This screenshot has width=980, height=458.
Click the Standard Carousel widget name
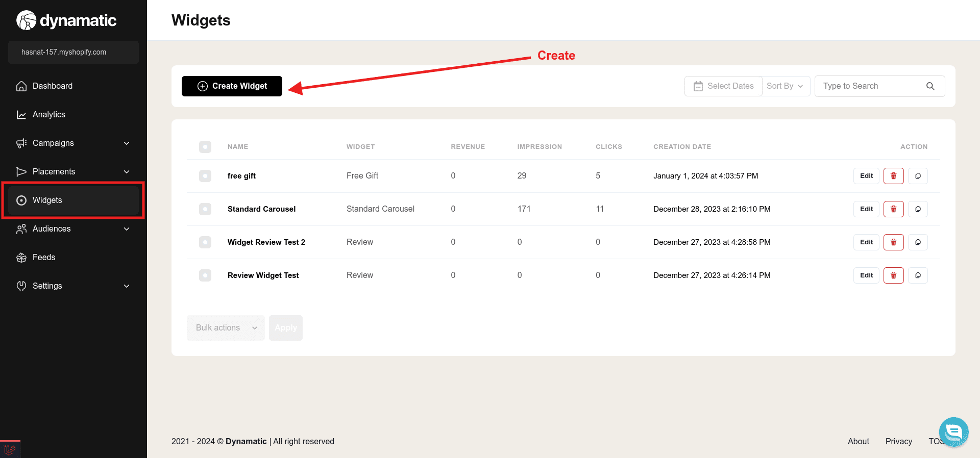261,209
